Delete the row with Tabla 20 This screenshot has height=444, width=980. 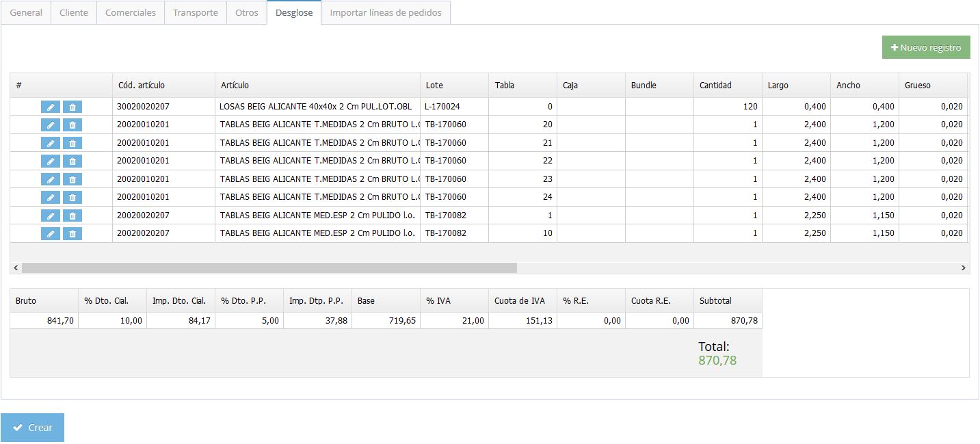(72, 125)
